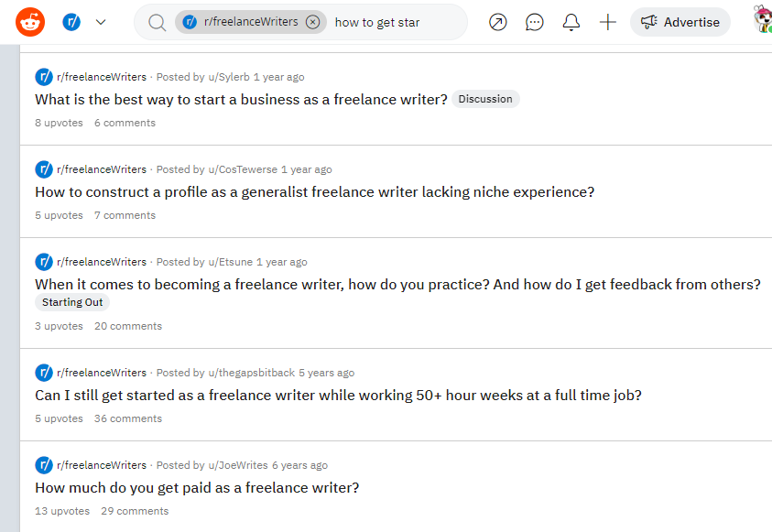The width and height of the screenshot is (772, 532).
Task: Expand the community dropdown chevron in header
Action: coord(101,22)
